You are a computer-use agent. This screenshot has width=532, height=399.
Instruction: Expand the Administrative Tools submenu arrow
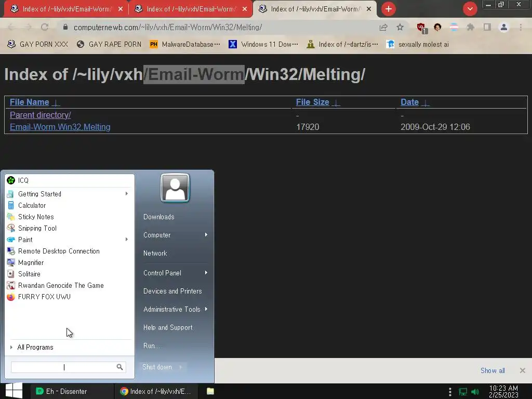click(x=206, y=309)
